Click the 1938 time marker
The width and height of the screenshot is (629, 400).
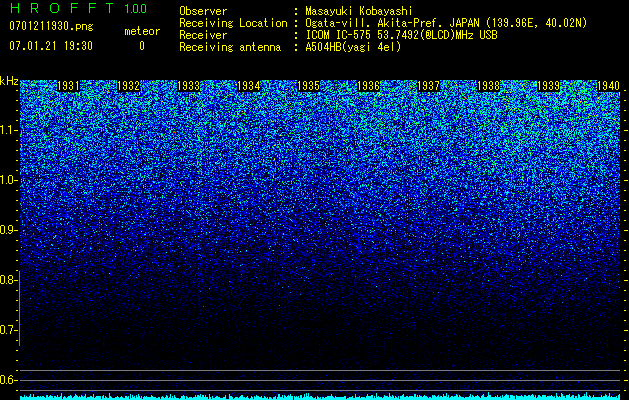coord(489,86)
